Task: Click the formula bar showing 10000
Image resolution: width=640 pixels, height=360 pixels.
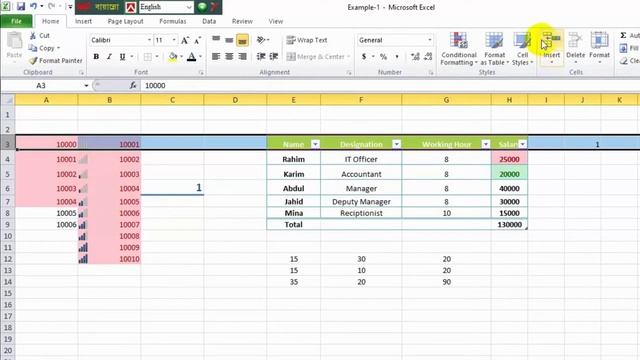Action: (390, 85)
